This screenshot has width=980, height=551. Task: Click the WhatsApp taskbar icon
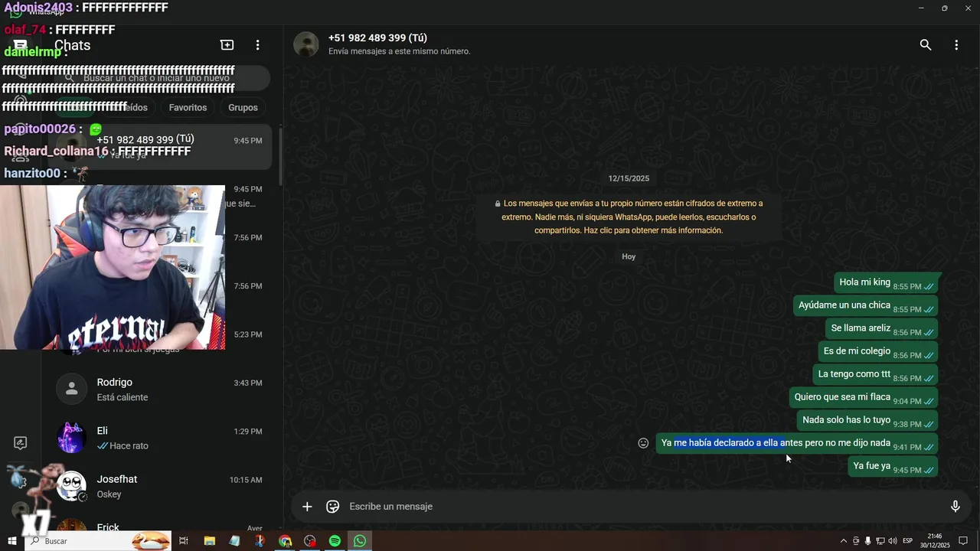(360, 541)
